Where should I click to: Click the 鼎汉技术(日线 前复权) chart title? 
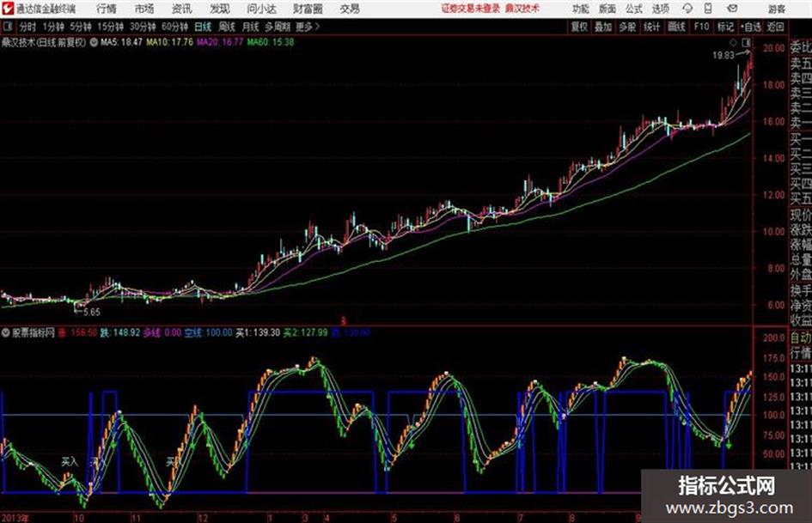tap(44, 42)
